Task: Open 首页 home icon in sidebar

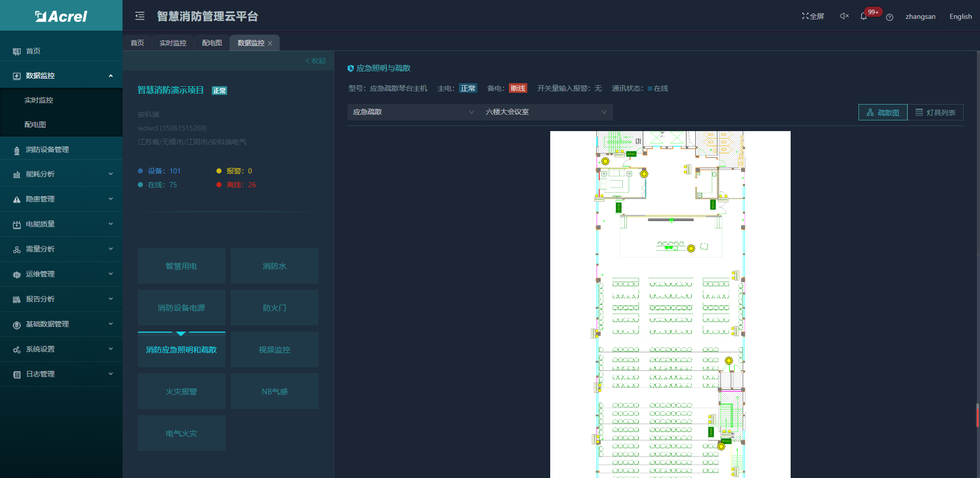Action: coord(17,52)
